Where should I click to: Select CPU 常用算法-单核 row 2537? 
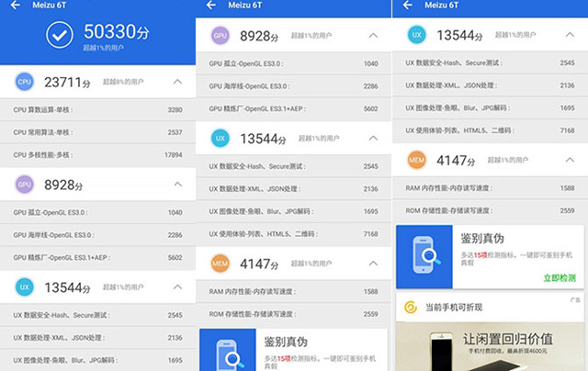coord(98,132)
